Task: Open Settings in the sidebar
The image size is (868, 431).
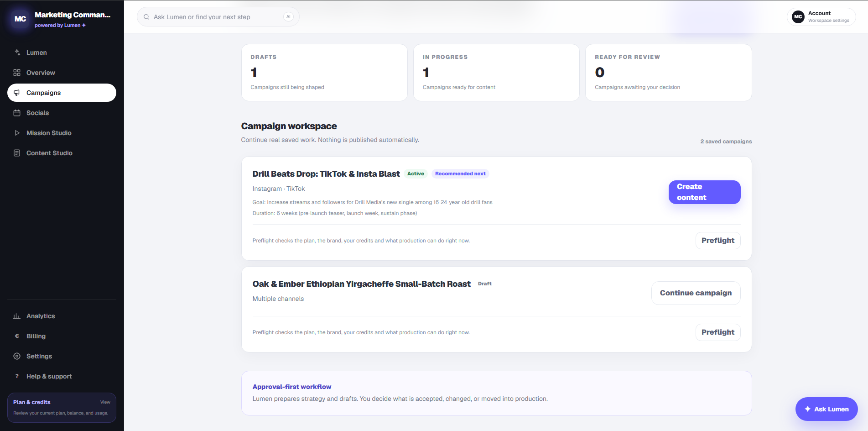Action: pos(62,356)
